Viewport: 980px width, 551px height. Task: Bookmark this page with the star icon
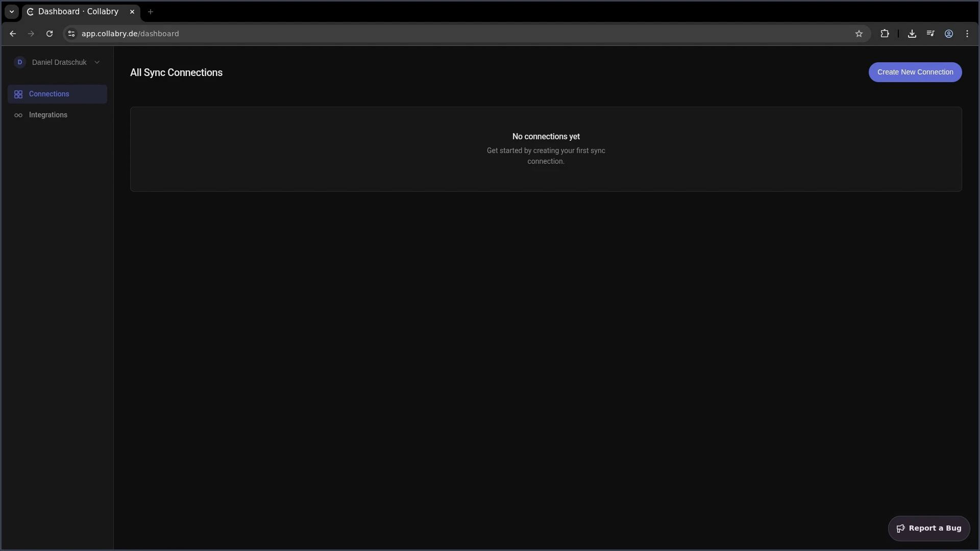point(859,34)
